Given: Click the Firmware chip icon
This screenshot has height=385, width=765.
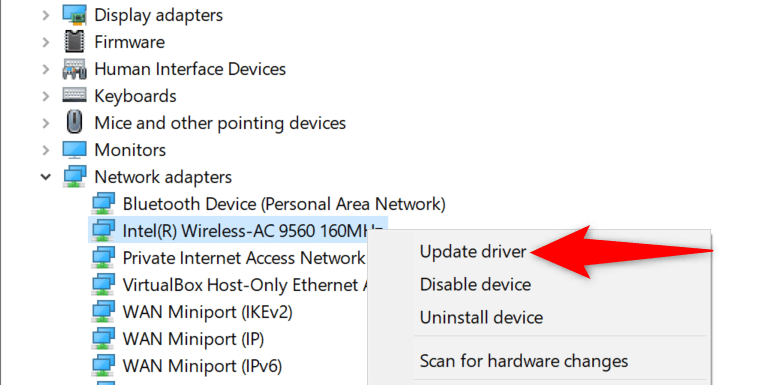Looking at the screenshot, I should (x=74, y=41).
